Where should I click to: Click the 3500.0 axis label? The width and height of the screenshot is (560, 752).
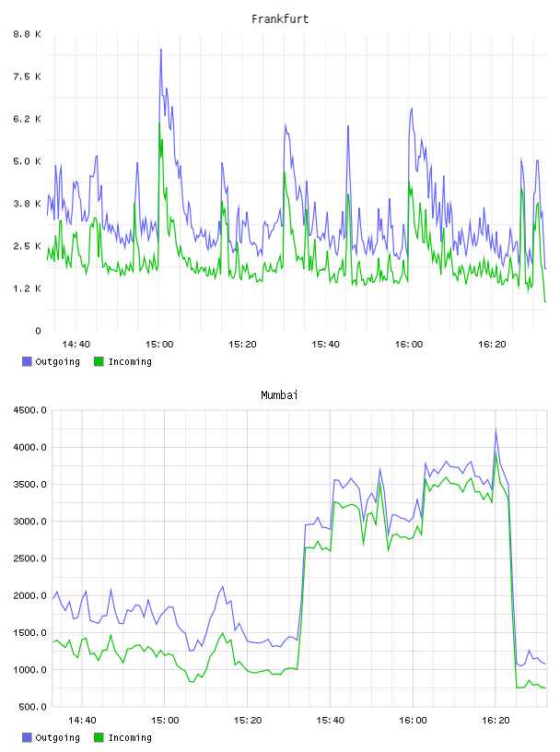point(29,485)
